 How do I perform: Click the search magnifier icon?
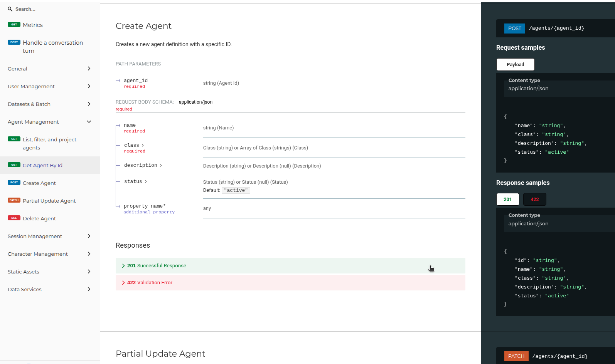click(x=10, y=9)
